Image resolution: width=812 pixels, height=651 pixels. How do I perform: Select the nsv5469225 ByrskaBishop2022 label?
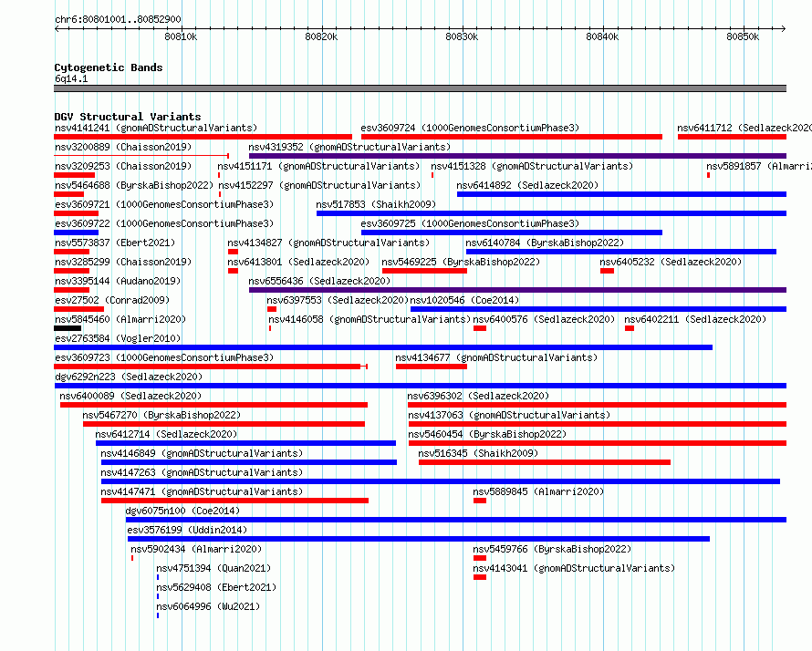coord(461,262)
